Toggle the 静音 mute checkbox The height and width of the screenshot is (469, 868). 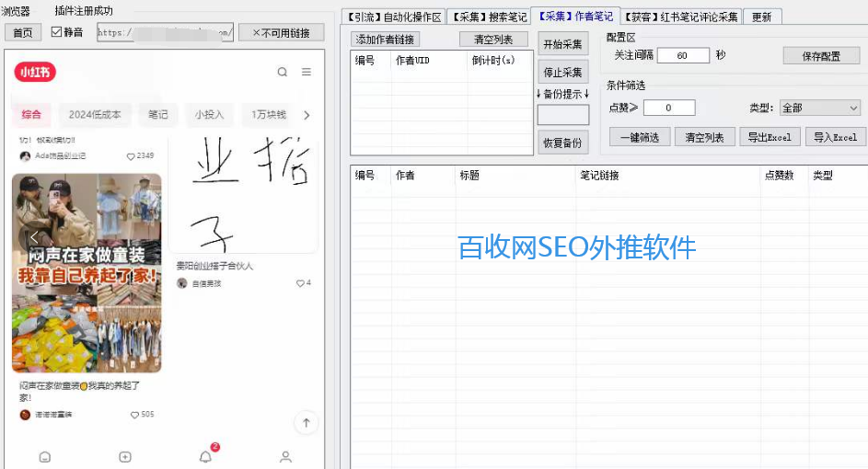tap(56, 32)
